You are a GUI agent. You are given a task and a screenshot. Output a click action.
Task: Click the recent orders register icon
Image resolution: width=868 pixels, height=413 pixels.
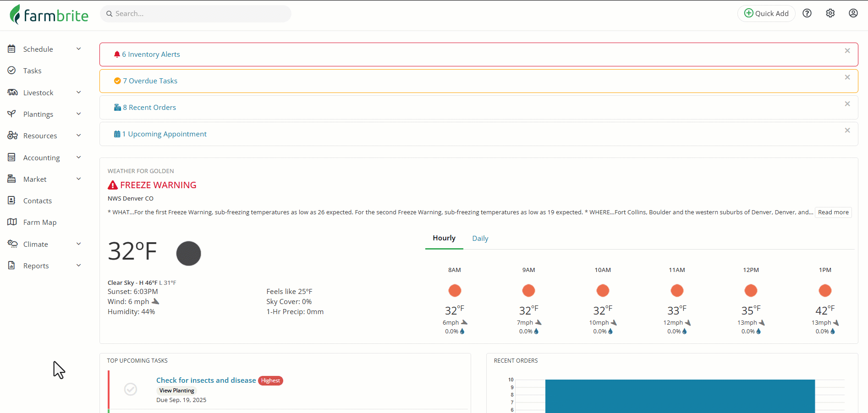[x=117, y=107]
